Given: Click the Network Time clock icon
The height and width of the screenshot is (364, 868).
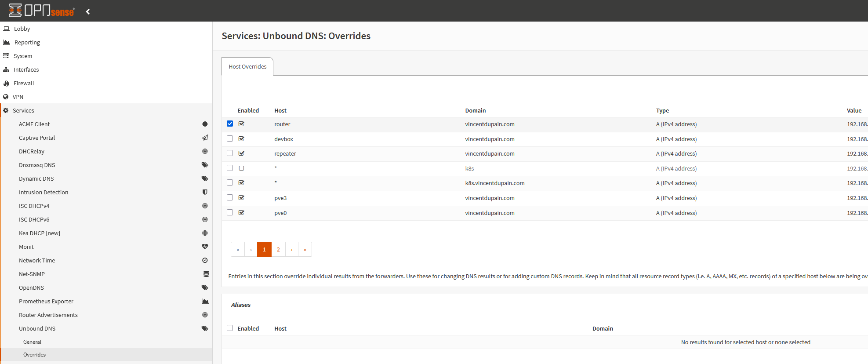Looking at the screenshot, I should 205,261.
